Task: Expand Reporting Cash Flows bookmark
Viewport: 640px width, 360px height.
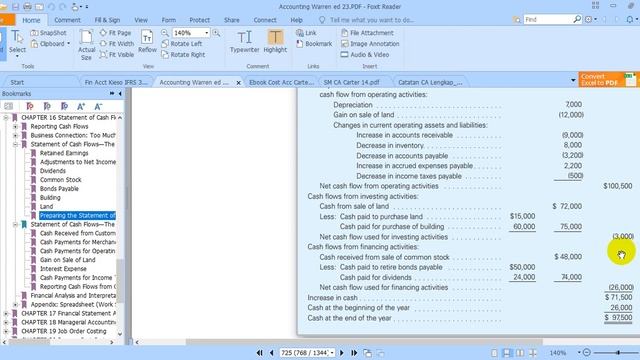Action: point(15,127)
